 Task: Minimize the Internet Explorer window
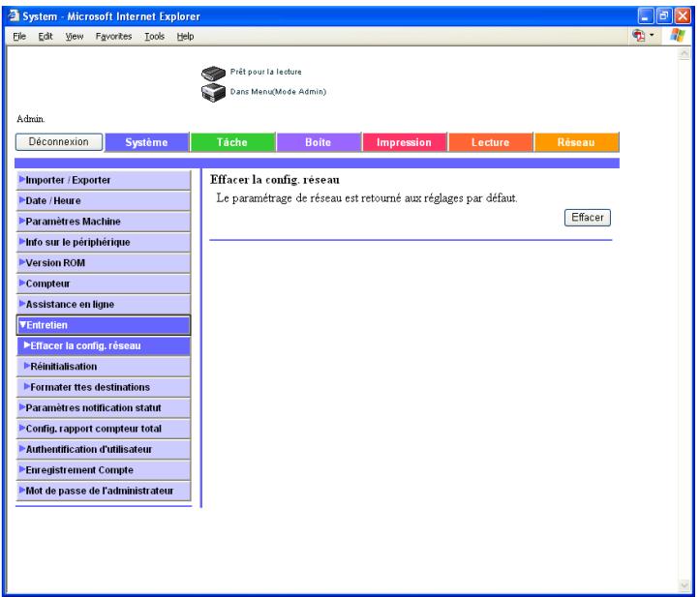645,16
